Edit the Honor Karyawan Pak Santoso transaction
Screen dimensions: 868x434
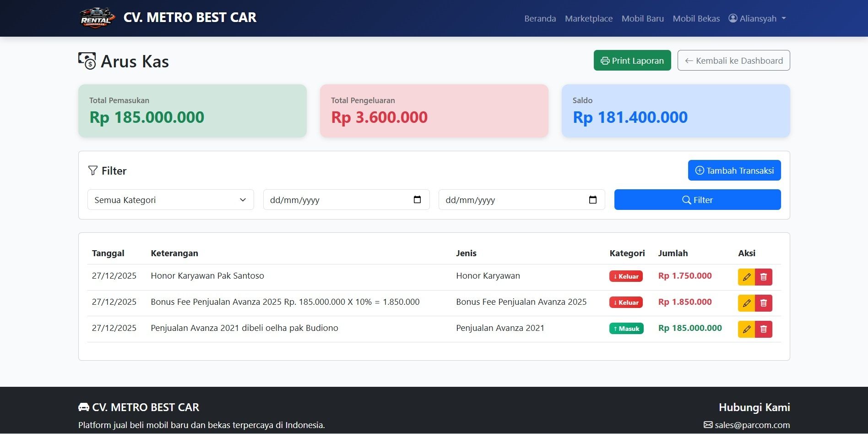[746, 277]
